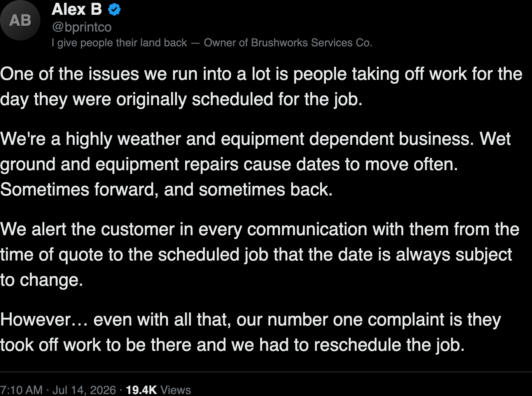Click the bold 19.4K view count

[x=142, y=390]
